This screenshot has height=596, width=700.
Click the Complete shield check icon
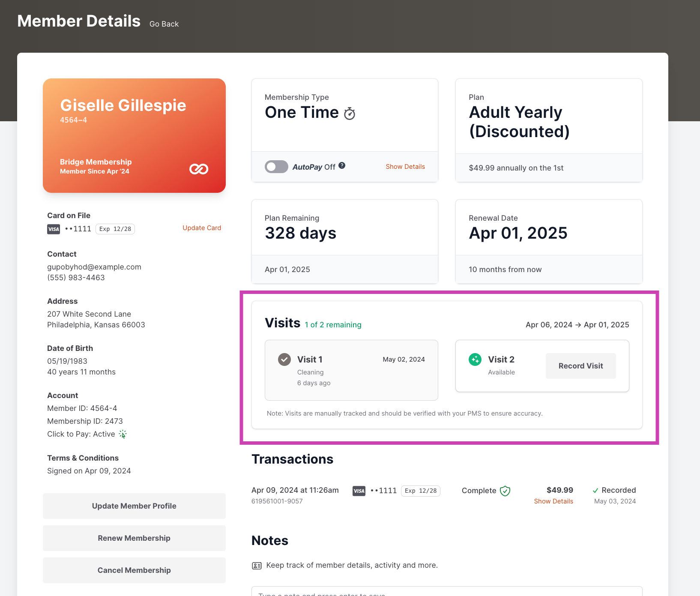point(505,491)
